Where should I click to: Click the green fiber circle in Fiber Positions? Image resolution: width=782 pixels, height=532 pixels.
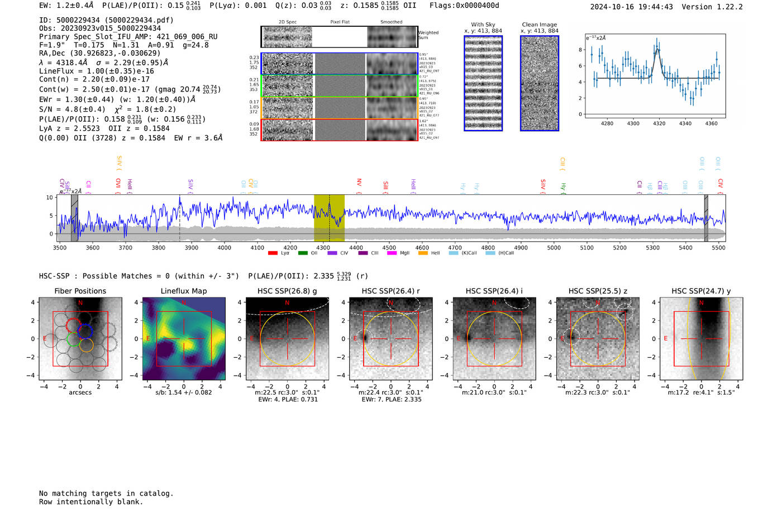[x=74, y=338]
